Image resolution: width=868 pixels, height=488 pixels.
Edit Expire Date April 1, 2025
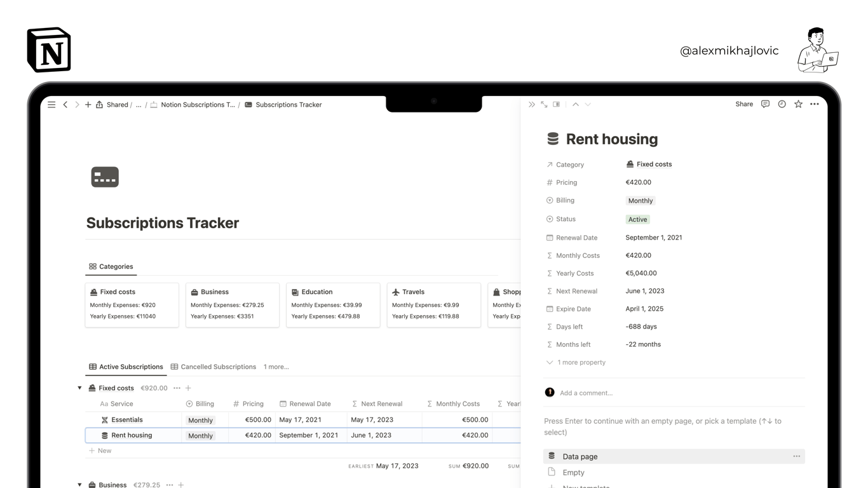[x=644, y=309]
